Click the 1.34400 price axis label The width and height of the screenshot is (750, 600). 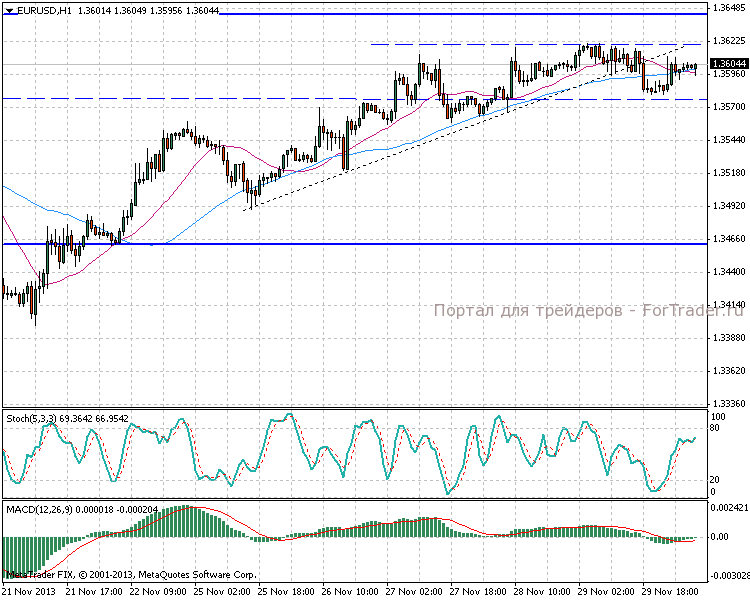click(729, 272)
